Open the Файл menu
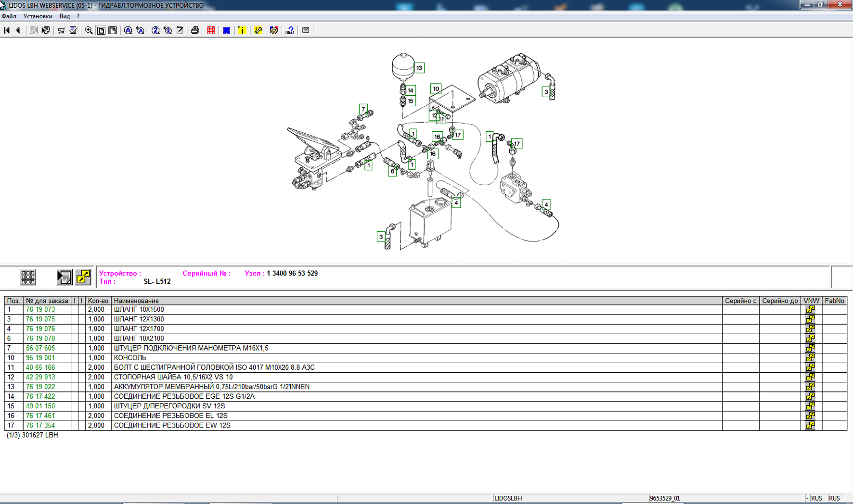The height and width of the screenshot is (504, 853). point(9,16)
